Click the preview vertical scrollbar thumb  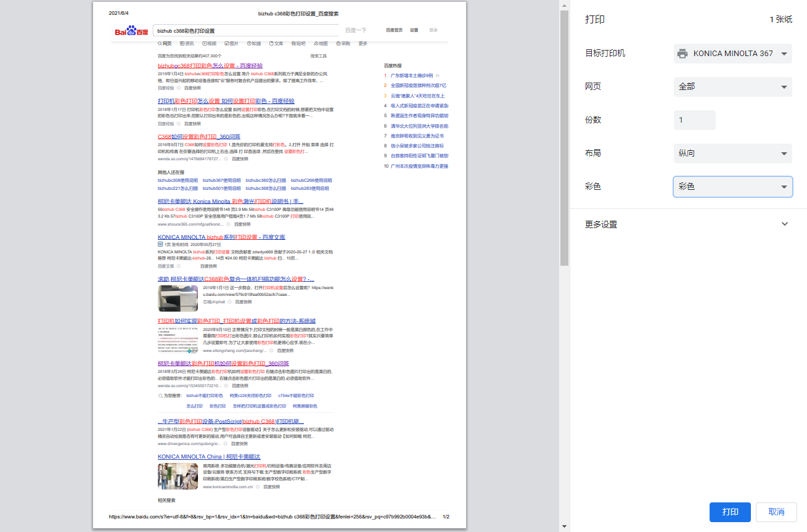pyautogui.click(x=564, y=138)
